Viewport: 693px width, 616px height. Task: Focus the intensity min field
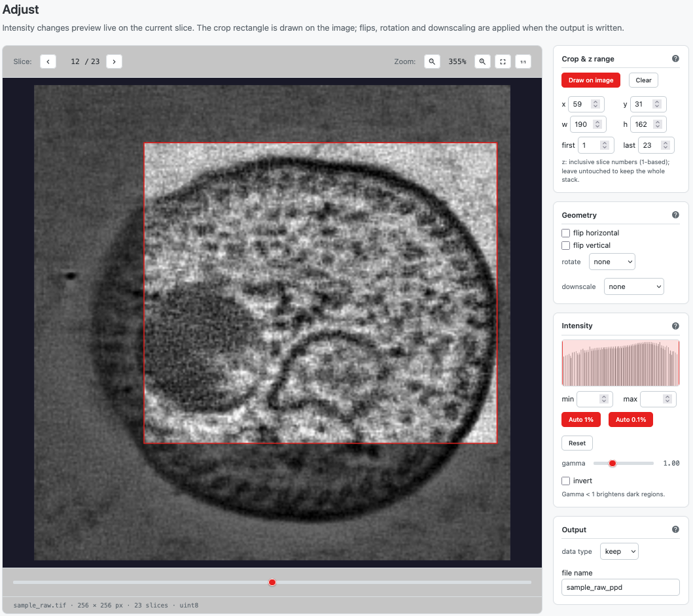click(595, 399)
